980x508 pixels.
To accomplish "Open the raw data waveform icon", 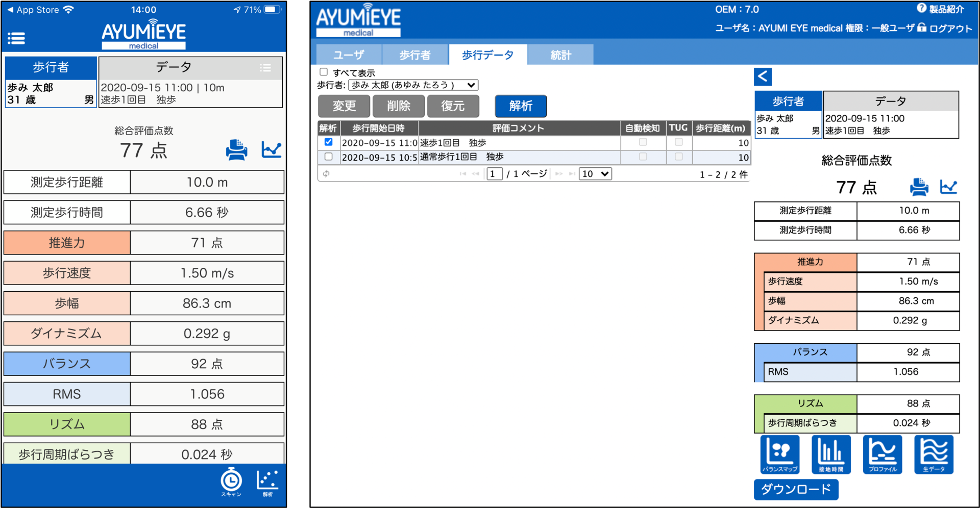I will coord(934,454).
